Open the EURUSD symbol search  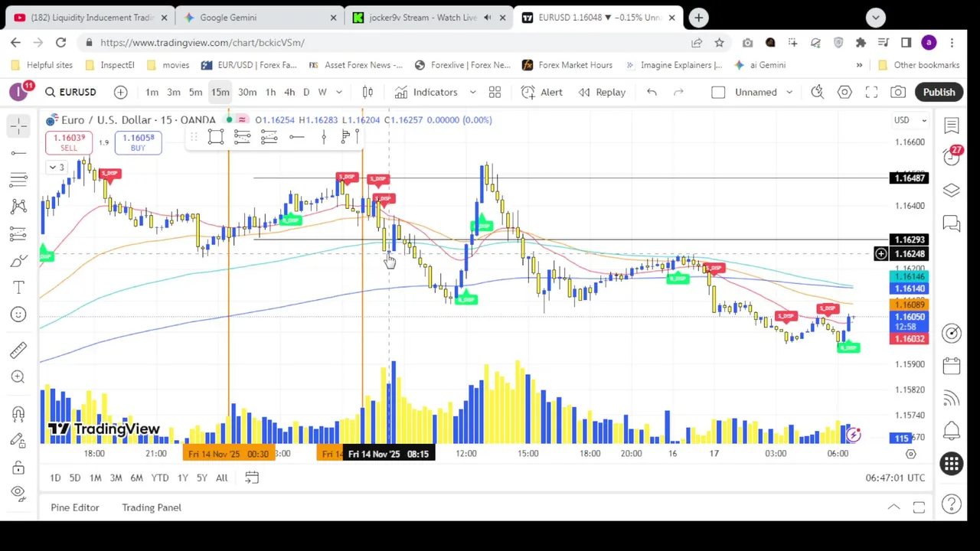pos(70,92)
